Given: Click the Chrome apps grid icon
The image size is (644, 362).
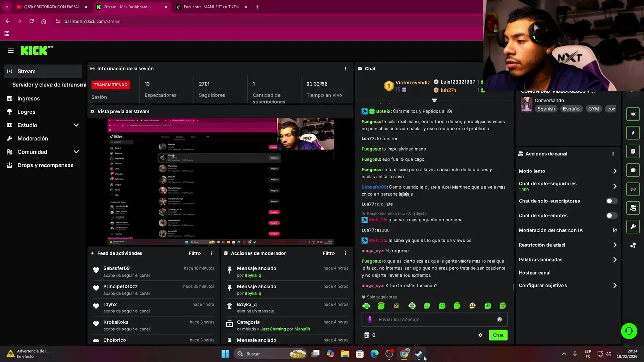Looking at the screenshot, I should [x=7, y=34].
